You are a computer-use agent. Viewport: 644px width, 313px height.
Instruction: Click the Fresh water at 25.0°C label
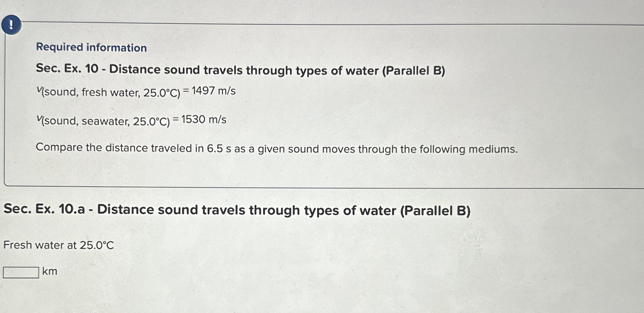coord(58,245)
